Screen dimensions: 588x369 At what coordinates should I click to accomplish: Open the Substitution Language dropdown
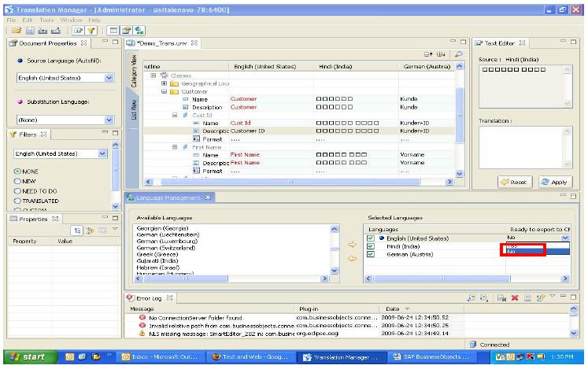tap(109, 120)
